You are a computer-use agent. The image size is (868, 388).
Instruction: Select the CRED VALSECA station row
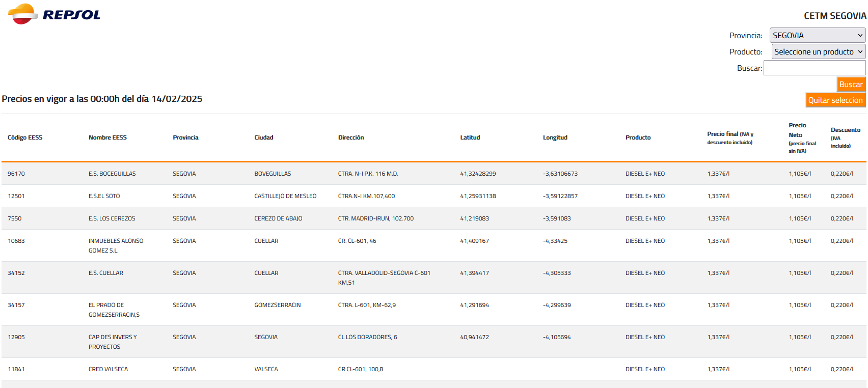pyautogui.click(x=108, y=369)
